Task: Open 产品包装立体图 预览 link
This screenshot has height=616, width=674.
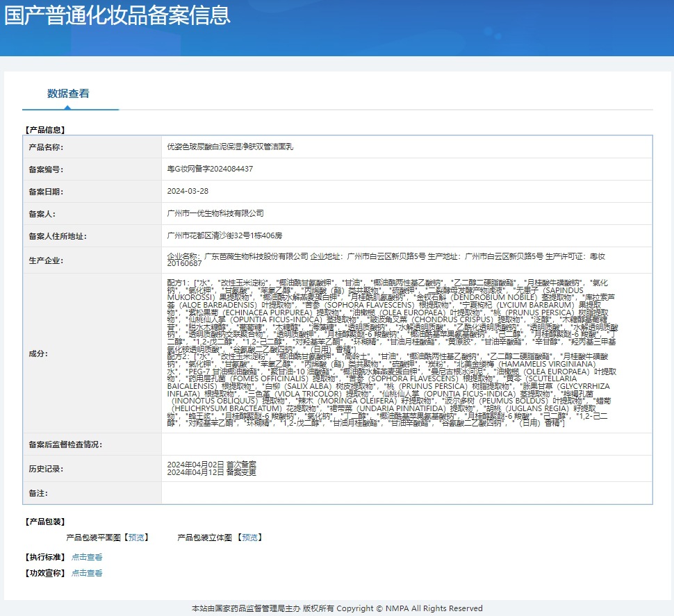Action: pyautogui.click(x=249, y=538)
